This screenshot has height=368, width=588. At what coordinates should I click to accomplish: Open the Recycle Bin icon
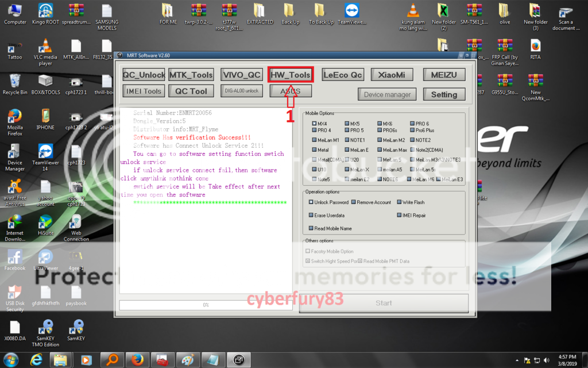pos(15,81)
